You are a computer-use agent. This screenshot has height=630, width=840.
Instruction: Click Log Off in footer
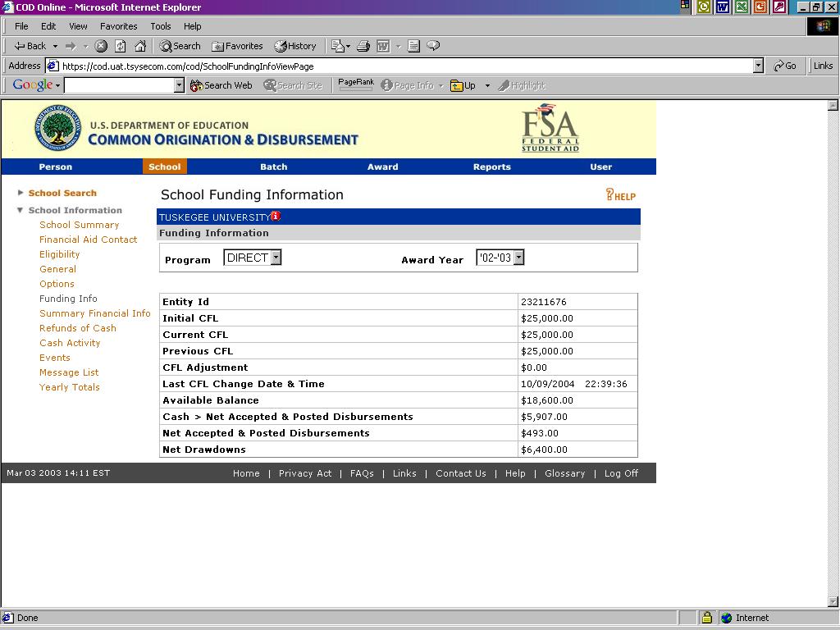pyautogui.click(x=622, y=473)
